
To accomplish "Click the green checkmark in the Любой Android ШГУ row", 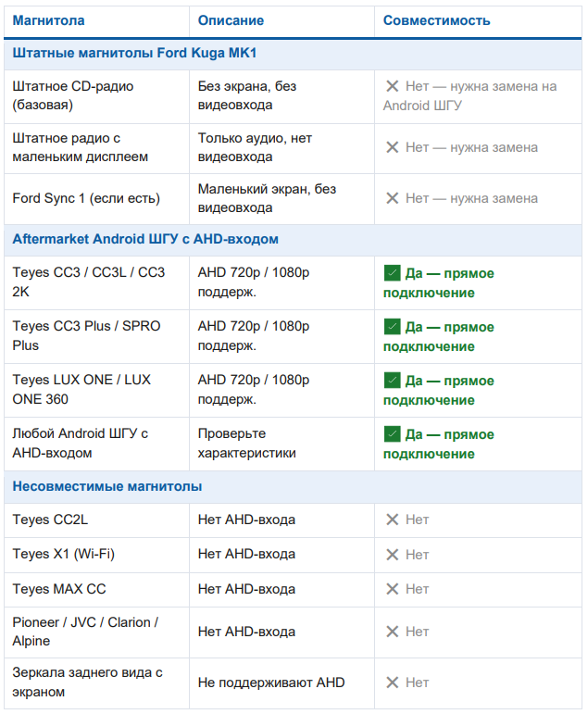I will point(392,434).
